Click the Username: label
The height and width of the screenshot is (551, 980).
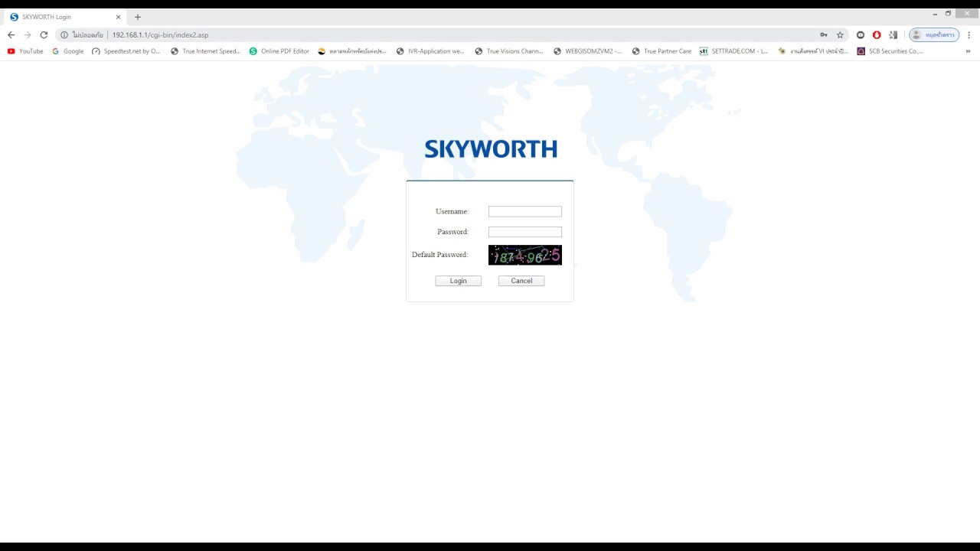(x=452, y=212)
